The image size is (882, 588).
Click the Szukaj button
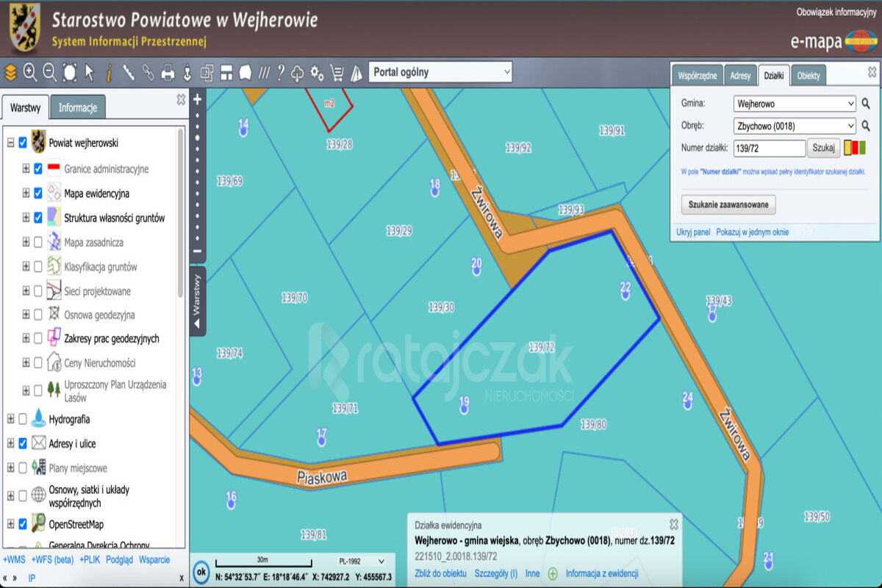(823, 148)
